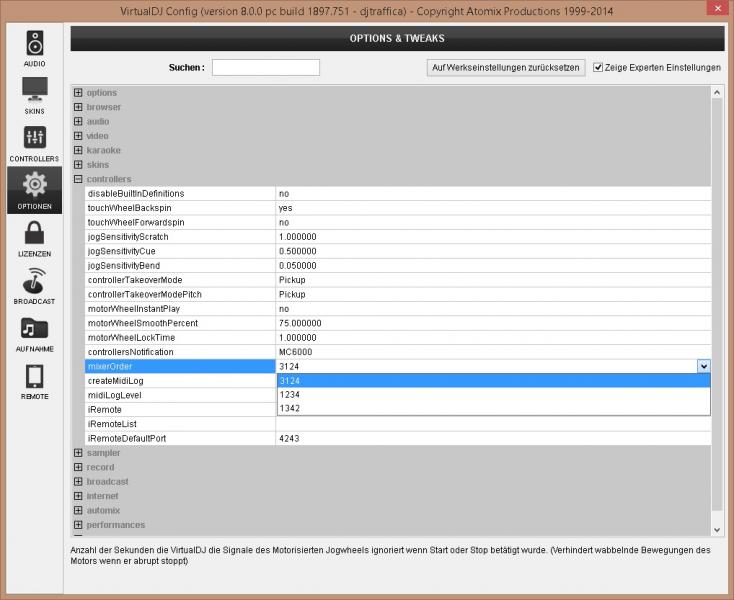Toggle Zeige Experten Einstellungen checkbox
The image size is (734, 600).
(x=598, y=67)
